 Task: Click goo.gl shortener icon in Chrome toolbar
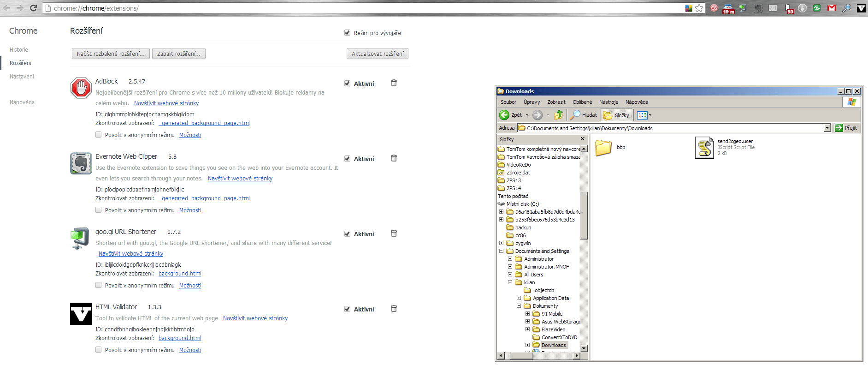point(743,8)
